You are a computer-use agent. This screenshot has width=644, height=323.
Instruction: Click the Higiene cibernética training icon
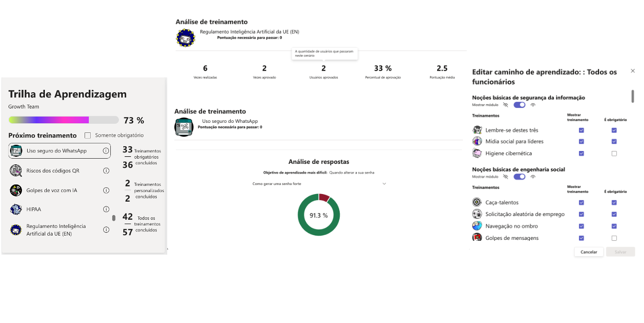click(477, 153)
